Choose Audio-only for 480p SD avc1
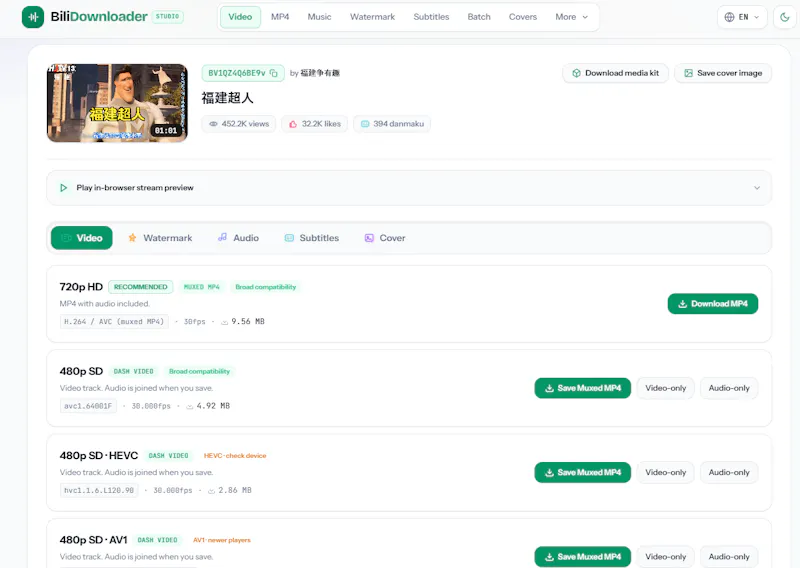This screenshot has height=568, width=800. [x=729, y=388]
